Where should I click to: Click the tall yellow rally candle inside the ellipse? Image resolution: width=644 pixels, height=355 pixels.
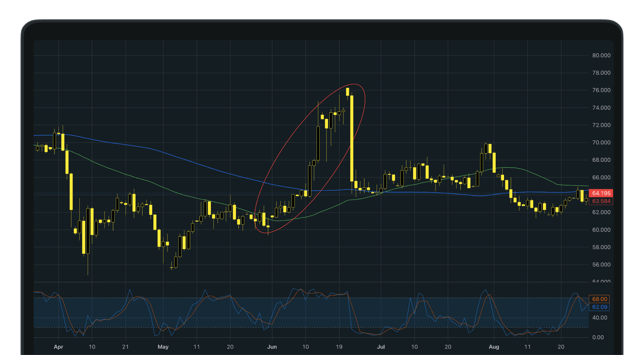click(351, 137)
